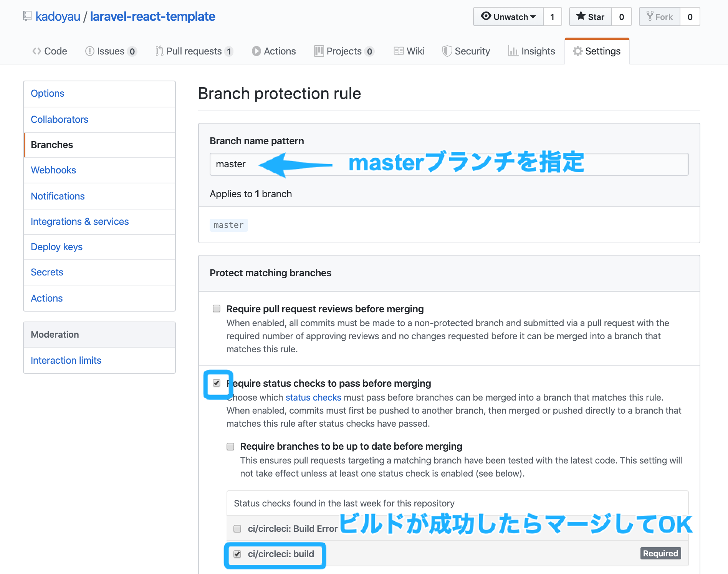
Task: Open Secrets settings
Action: [99, 272]
